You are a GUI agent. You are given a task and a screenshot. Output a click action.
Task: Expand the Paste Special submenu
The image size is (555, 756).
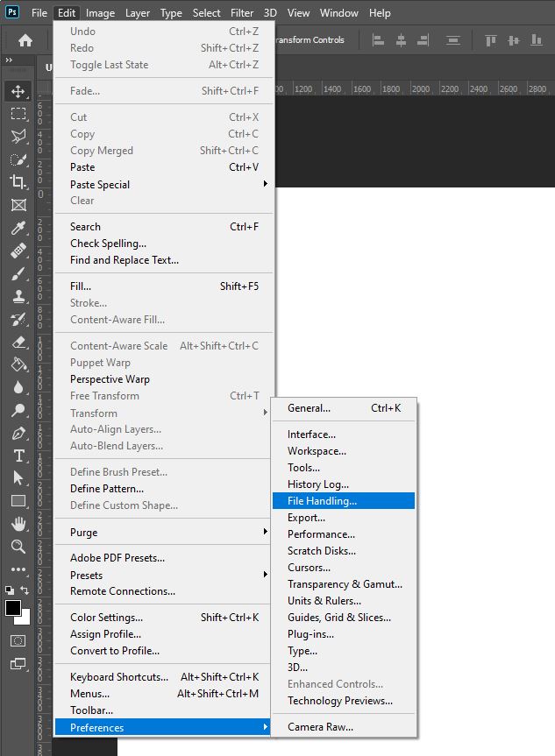[x=164, y=184]
